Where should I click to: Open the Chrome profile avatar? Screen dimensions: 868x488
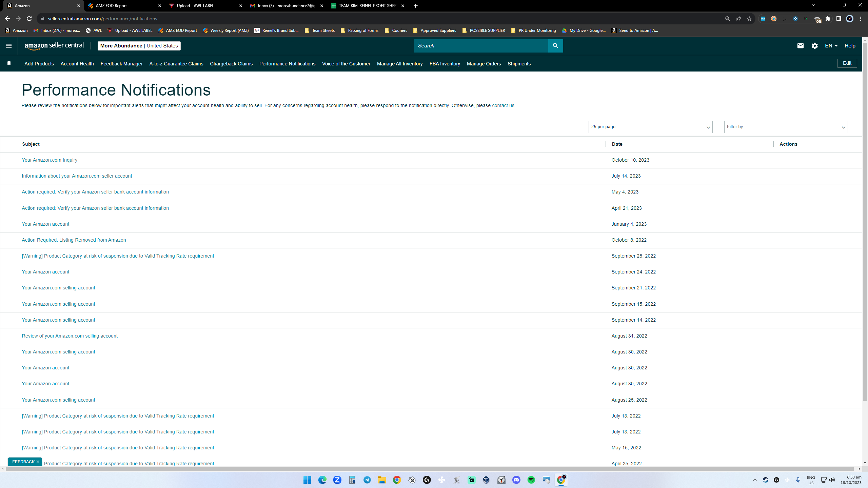(x=850, y=19)
